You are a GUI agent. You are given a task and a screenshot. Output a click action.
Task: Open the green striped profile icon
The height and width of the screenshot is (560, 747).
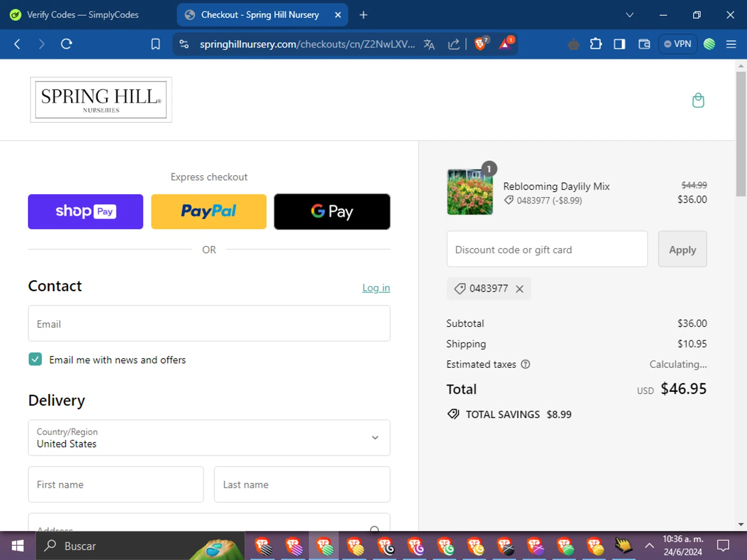point(709,44)
